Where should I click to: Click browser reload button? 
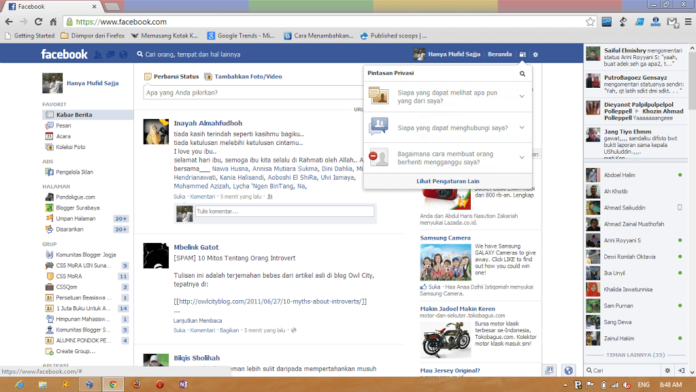[38, 21]
